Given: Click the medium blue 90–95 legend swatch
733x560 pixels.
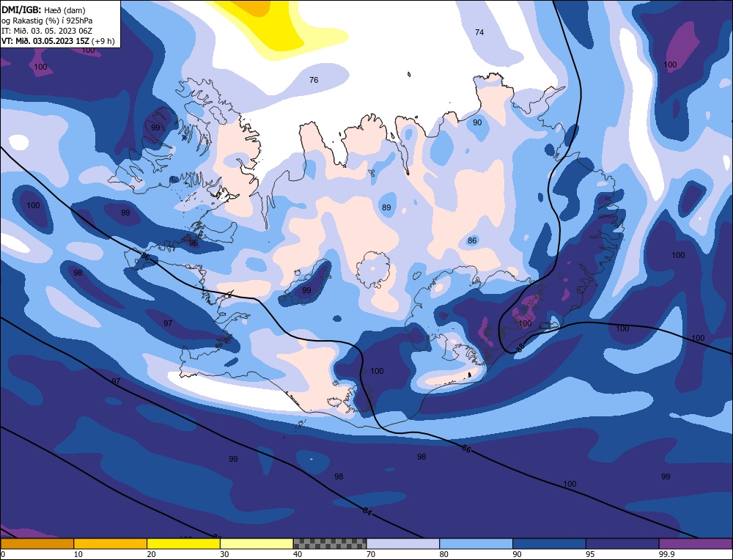Looking at the screenshot, I should coord(549,543).
